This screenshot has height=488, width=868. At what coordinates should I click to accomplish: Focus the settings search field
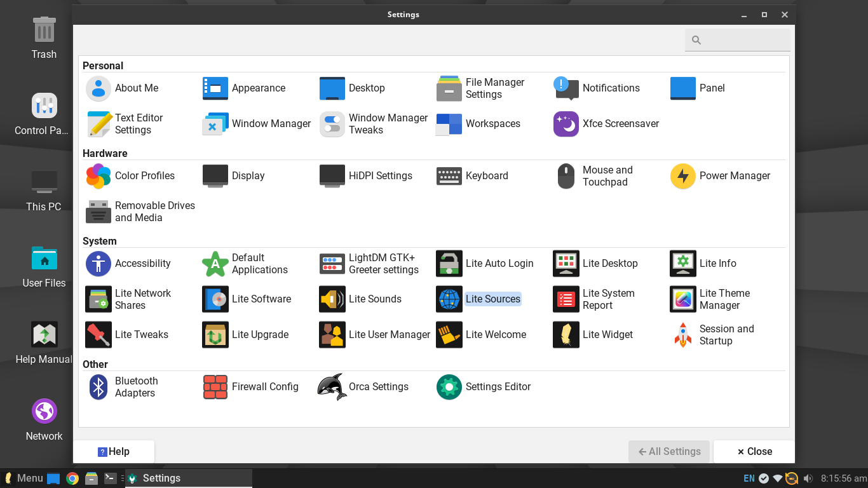pos(738,40)
